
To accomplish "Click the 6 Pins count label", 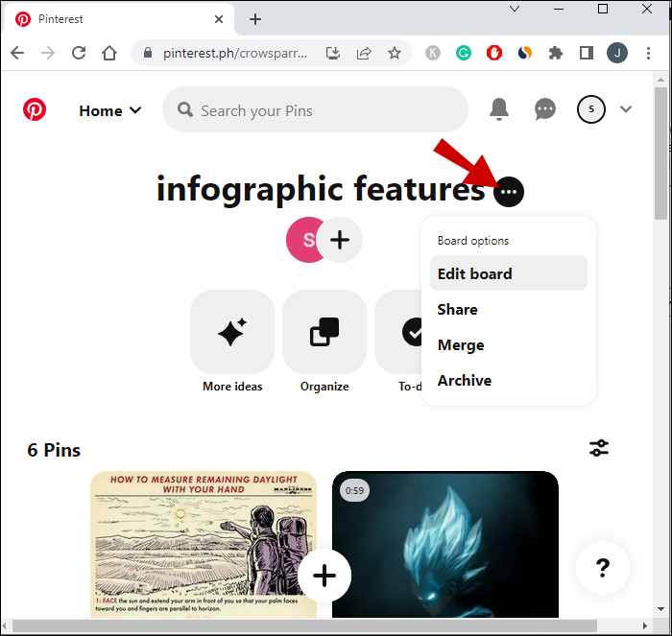I will tap(54, 450).
